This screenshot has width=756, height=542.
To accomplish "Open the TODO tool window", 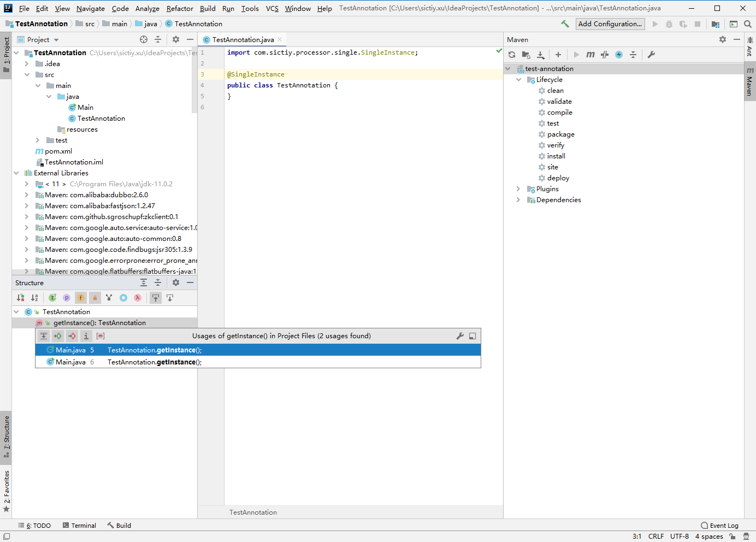I will click(34, 526).
